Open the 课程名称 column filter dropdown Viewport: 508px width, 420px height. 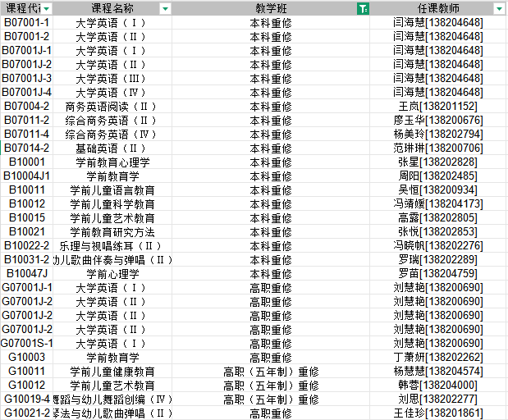165,8
